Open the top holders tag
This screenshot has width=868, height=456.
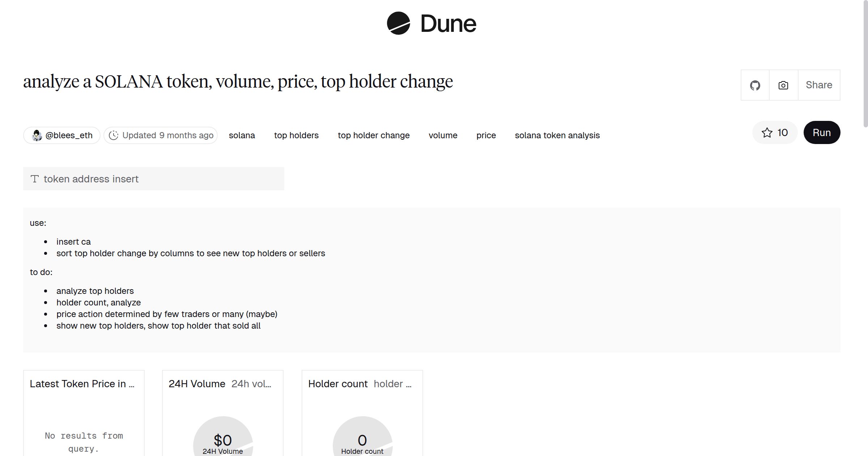click(296, 135)
